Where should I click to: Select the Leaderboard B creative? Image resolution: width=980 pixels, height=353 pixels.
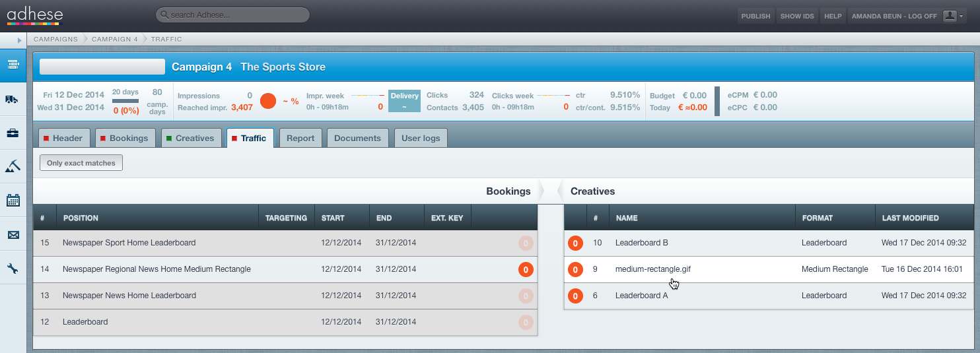pos(769,243)
